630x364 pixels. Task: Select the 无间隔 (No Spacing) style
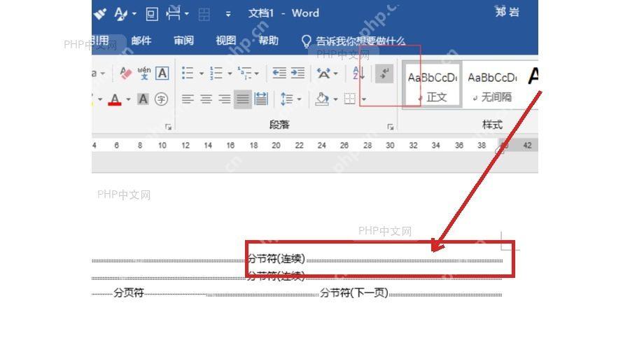click(493, 85)
